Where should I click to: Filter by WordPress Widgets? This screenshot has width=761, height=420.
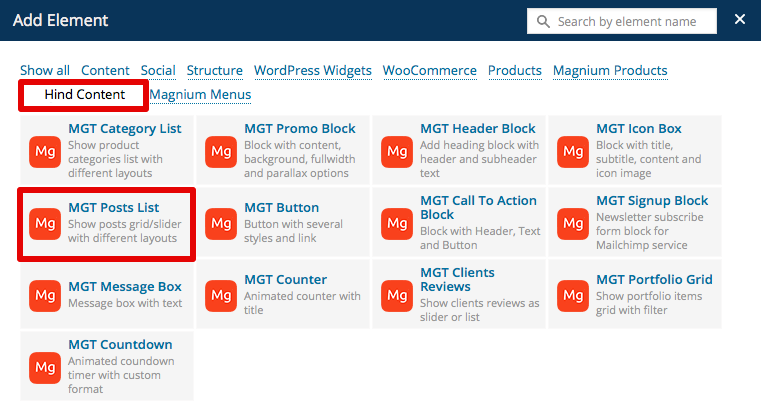(x=312, y=71)
